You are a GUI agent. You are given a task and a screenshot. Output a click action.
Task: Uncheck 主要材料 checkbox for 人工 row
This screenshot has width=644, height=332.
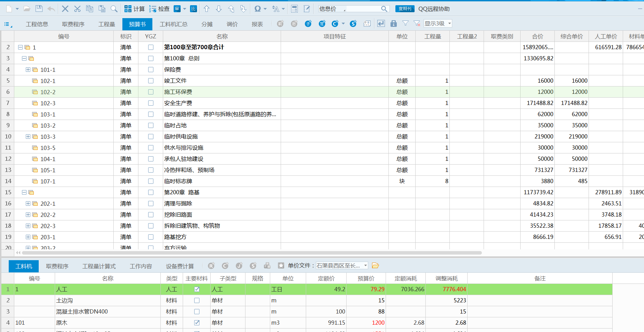point(197,289)
